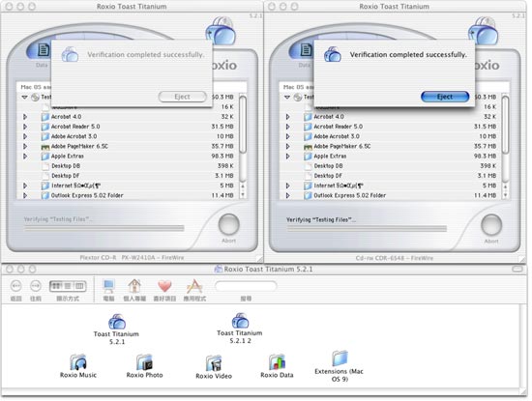Click Acrobat Reader 5.0 folder icon, right window
Viewport: 532px width, 401px height.
pos(308,127)
